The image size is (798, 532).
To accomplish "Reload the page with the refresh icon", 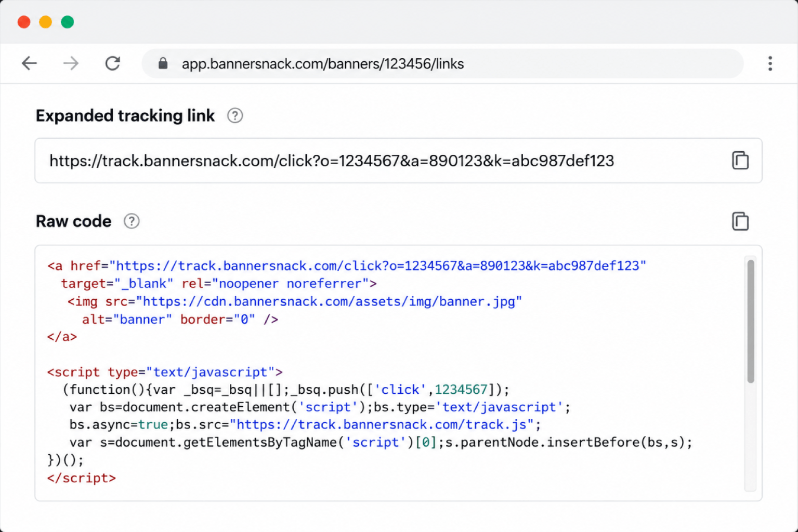I will 113,63.
